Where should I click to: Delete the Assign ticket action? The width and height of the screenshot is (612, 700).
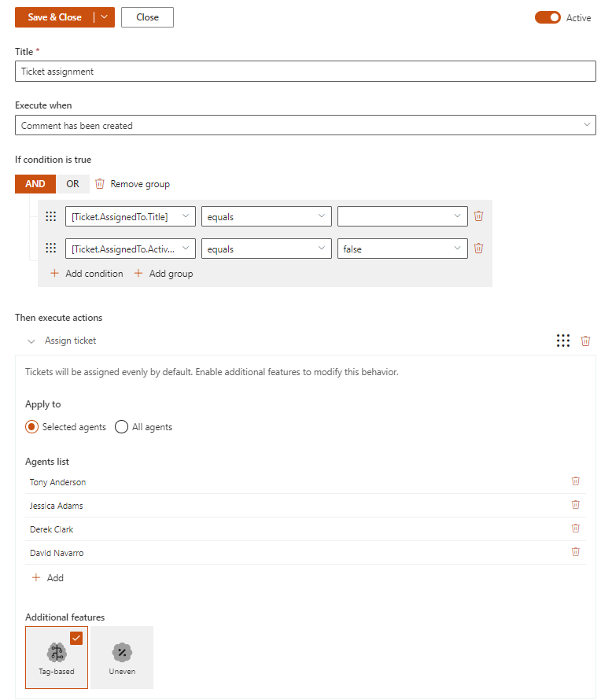[586, 341]
